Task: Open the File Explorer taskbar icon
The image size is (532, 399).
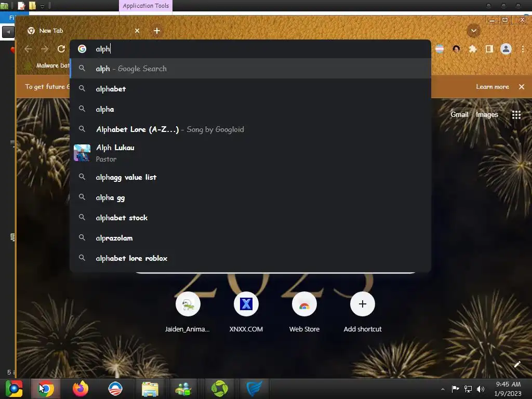Action: coord(150,389)
